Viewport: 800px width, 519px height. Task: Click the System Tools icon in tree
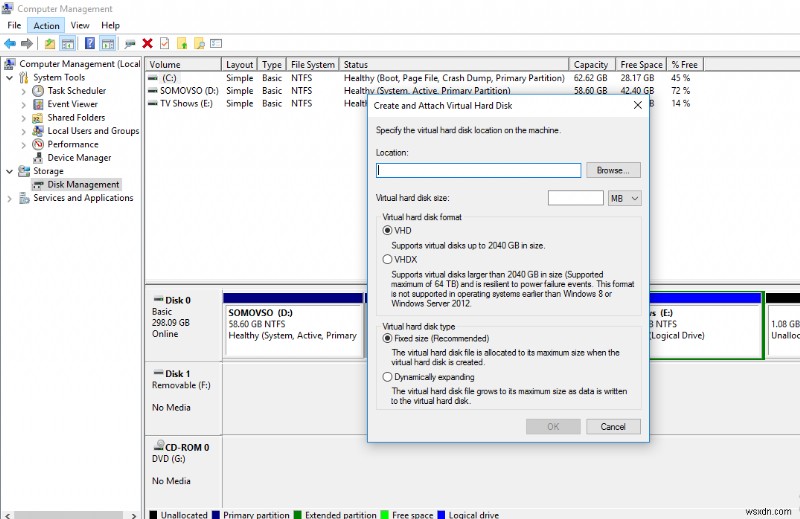click(24, 78)
